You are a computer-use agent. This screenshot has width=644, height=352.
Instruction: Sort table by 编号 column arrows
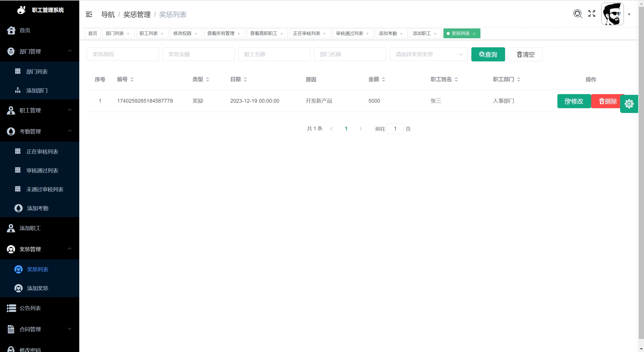click(132, 80)
